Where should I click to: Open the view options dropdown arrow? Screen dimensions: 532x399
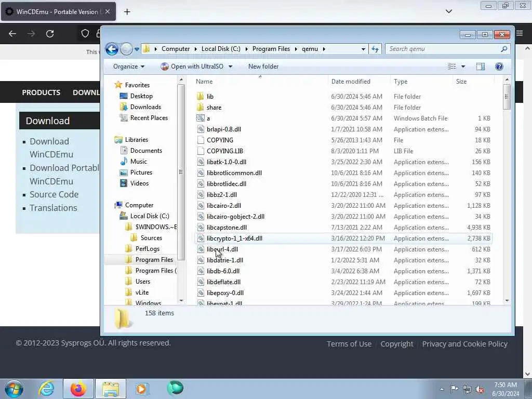(x=463, y=66)
